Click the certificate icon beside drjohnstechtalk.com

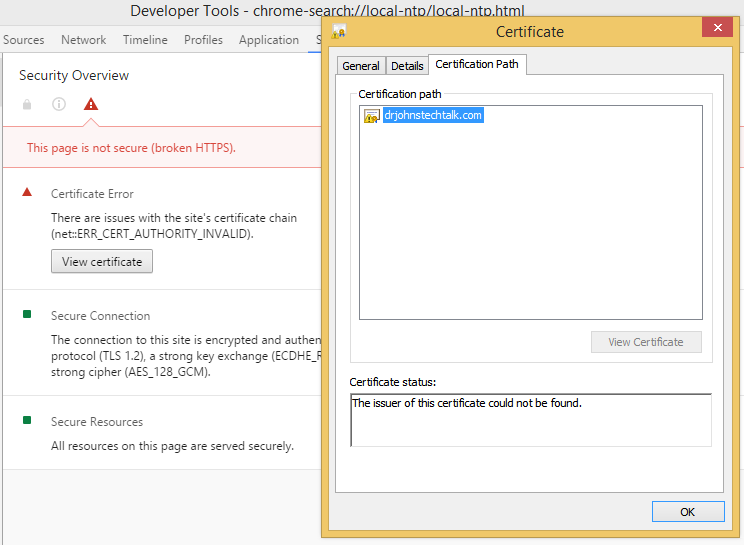372,116
